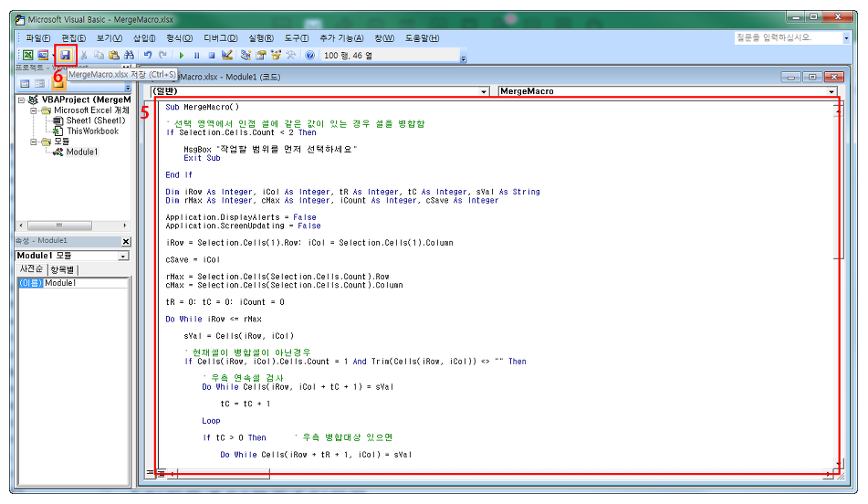Switch to Microsoft Excel view icon

point(27,56)
